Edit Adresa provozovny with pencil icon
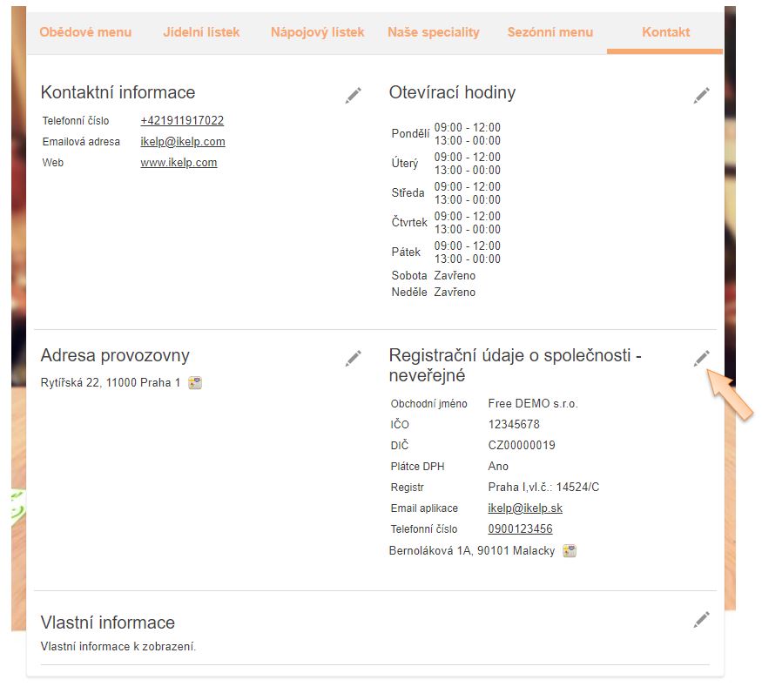The height and width of the screenshot is (700, 762). point(353,358)
